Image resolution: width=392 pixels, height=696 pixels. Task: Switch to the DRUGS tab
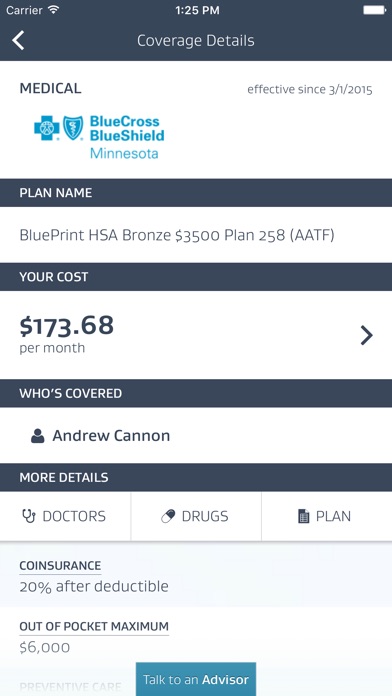(196, 516)
